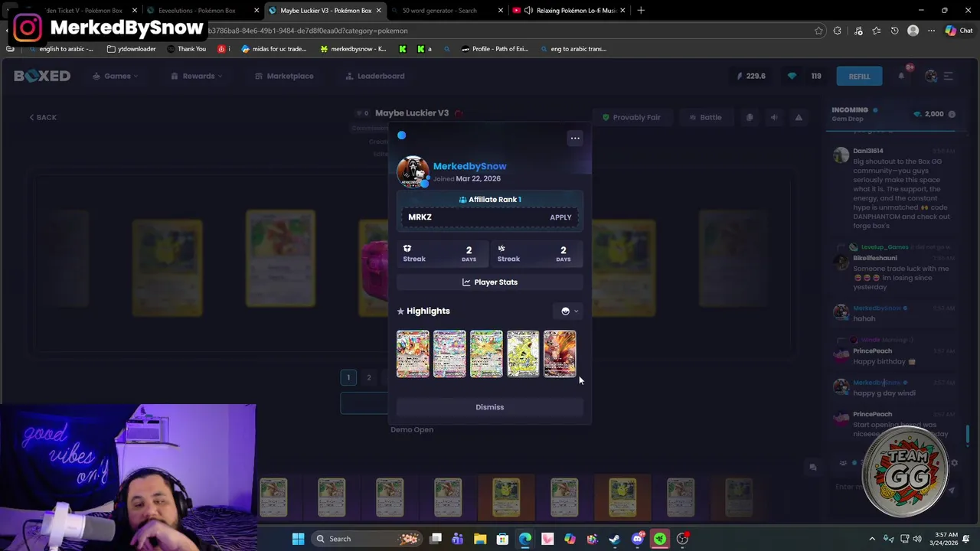This screenshot has height=551, width=980.
Task: Open File Explorer from the taskbar
Action: [480, 539]
